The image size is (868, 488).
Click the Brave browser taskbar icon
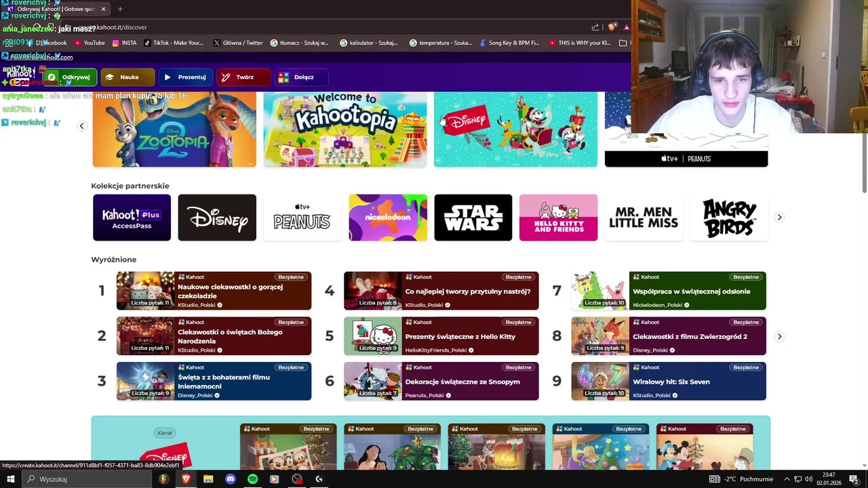click(186, 479)
